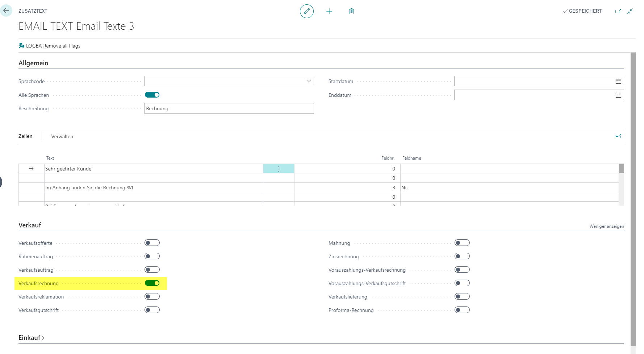Viewport: 644px width, 354px height.
Task: Select the row arrow indicator for first line
Action: [x=31, y=169]
